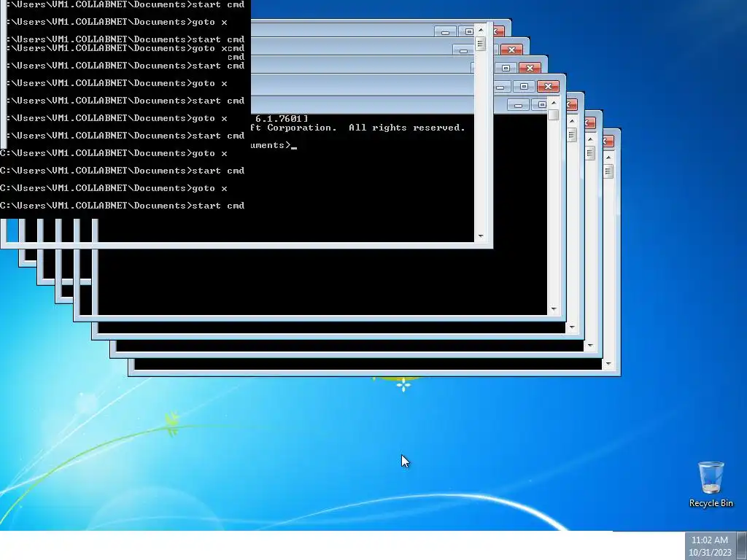Open the taskbar clock showing 11:02 AM
Viewport: 747px width, 560px height.
pyautogui.click(x=709, y=545)
